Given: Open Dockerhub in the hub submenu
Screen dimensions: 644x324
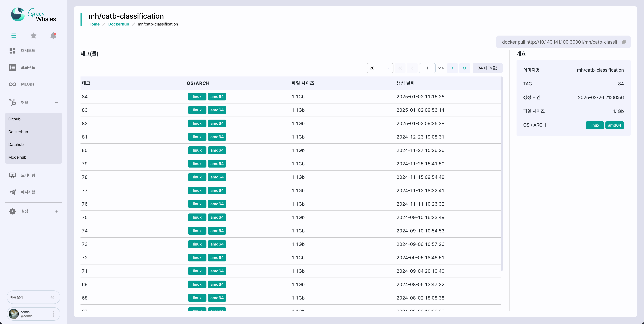Looking at the screenshot, I should point(34,132).
